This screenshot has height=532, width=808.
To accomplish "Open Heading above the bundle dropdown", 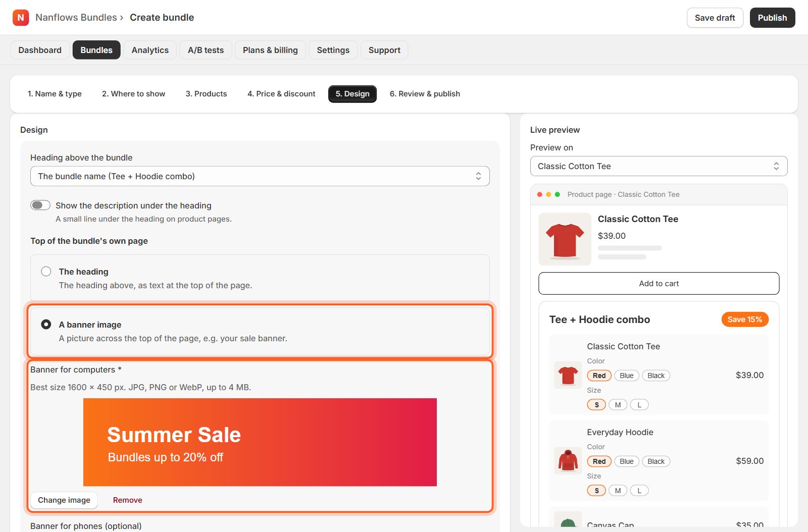I will click(260, 176).
